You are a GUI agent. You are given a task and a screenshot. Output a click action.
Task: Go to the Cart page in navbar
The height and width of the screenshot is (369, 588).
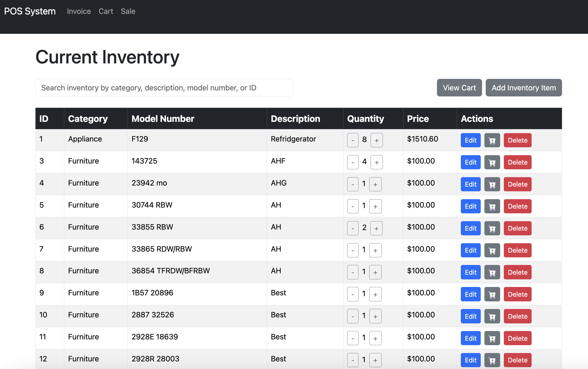coord(106,11)
